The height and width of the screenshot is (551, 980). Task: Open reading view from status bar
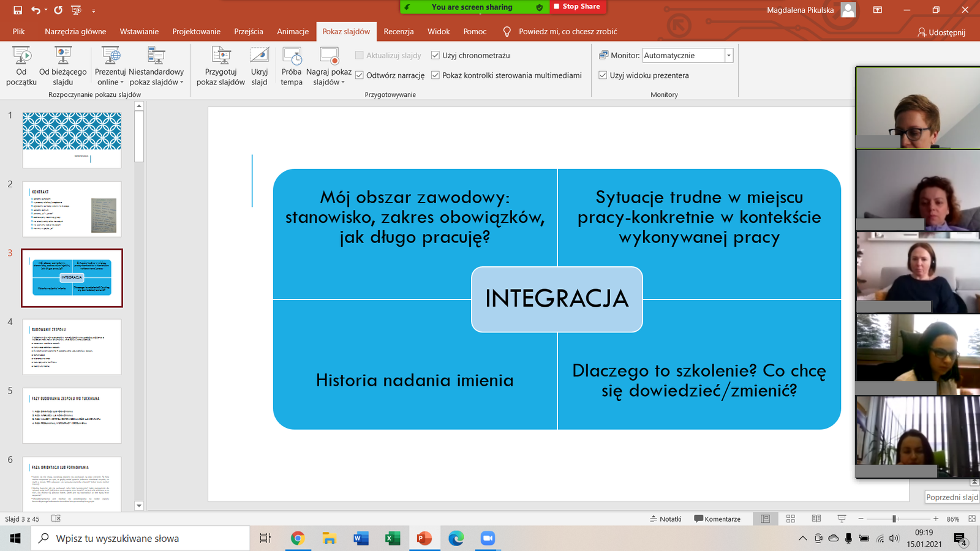point(816,519)
